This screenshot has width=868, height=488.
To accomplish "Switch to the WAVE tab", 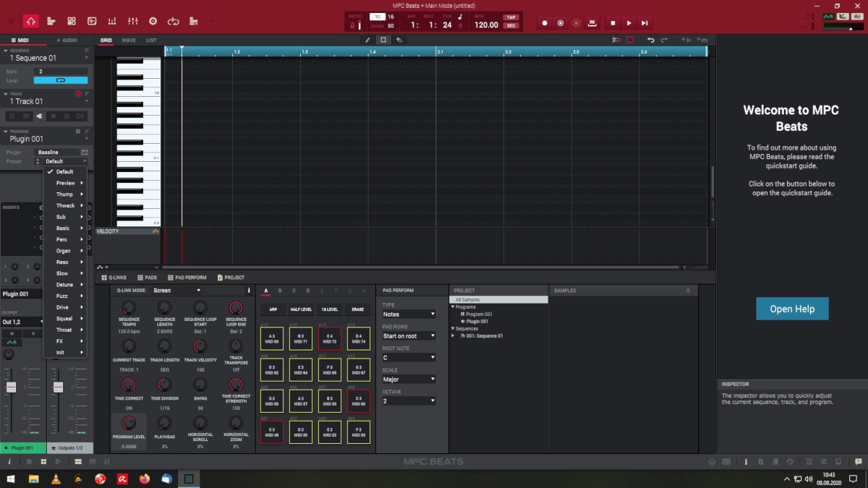I will pyautogui.click(x=129, y=40).
